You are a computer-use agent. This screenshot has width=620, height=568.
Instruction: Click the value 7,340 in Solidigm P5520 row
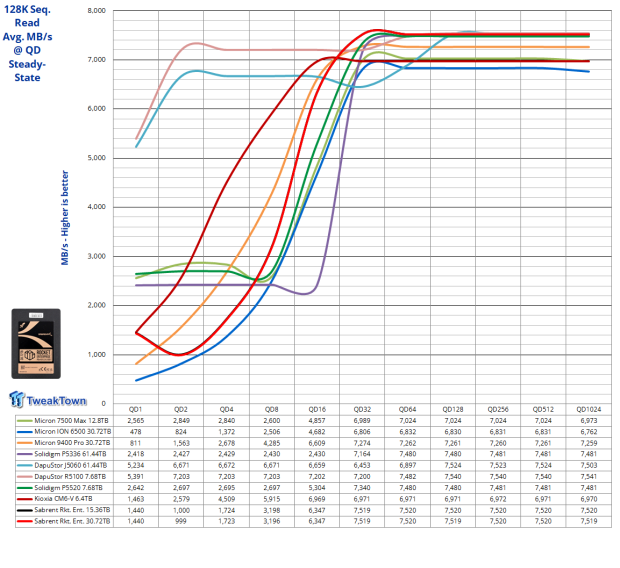click(x=362, y=488)
